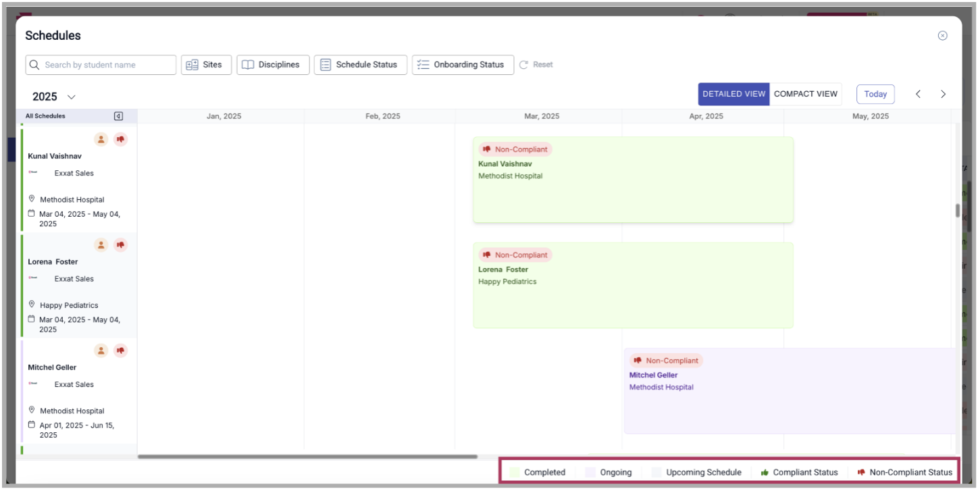This screenshot has width=980, height=491.
Task: Advance timeline with right arrow
Action: (x=943, y=95)
